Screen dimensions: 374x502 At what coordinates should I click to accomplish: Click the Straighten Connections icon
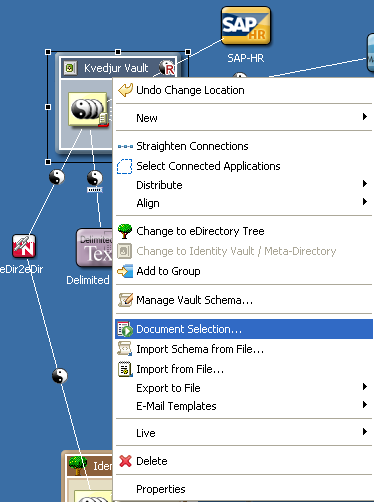pos(125,146)
